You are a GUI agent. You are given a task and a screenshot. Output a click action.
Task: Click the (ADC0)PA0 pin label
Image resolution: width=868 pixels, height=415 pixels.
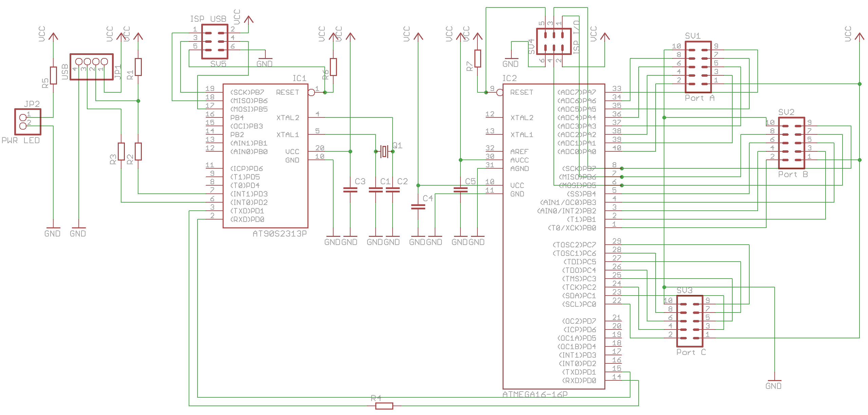pos(577,152)
